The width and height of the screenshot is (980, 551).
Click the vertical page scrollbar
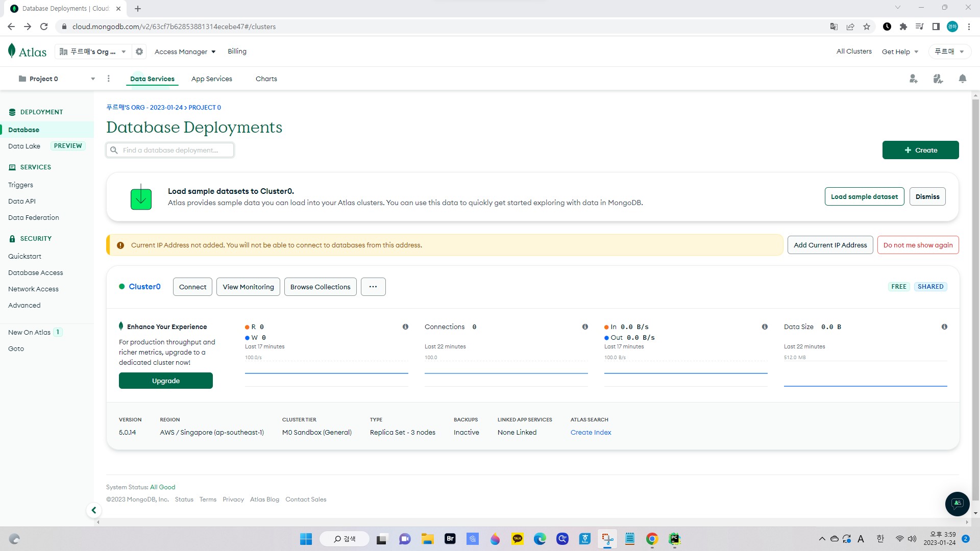coord(975,301)
